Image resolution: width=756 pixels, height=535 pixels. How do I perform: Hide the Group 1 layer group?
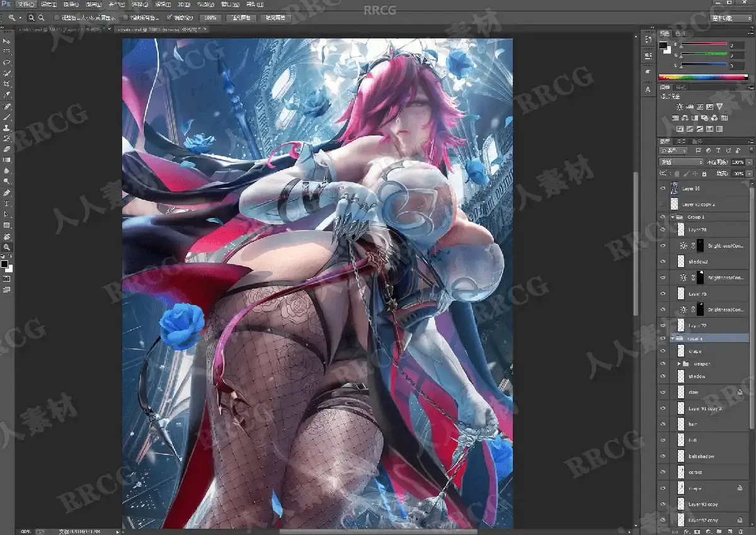point(663,217)
